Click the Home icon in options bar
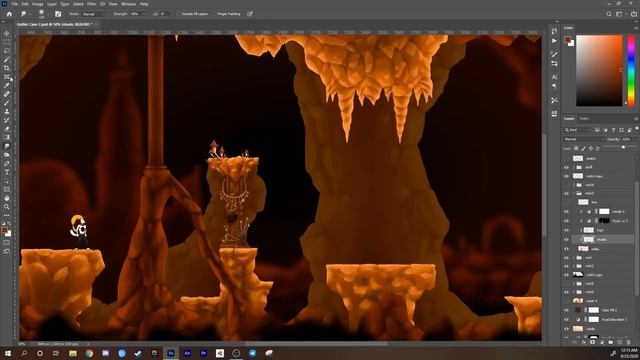 [x=9, y=14]
